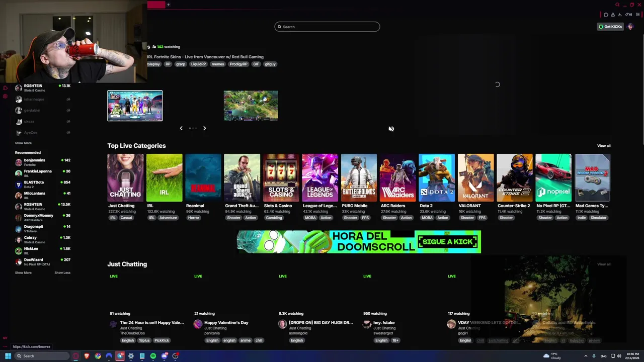The width and height of the screenshot is (644, 362).
Task: Unmute the stream preview speaker icon
Action: click(x=391, y=129)
